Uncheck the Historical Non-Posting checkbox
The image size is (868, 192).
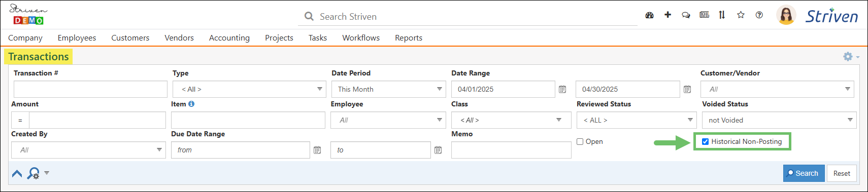click(705, 141)
